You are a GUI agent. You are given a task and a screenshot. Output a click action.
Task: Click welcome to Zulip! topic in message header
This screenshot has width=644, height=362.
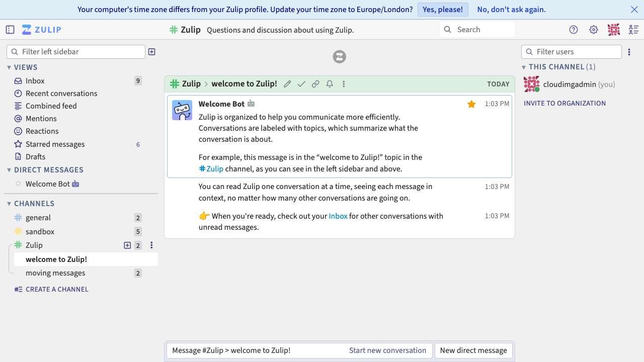coord(244,84)
